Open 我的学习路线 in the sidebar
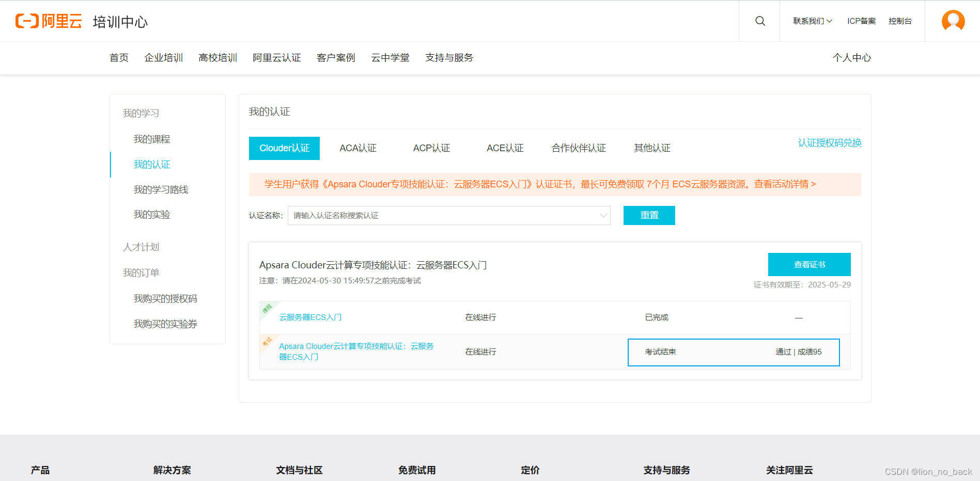The height and width of the screenshot is (481, 980). (161, 190)
